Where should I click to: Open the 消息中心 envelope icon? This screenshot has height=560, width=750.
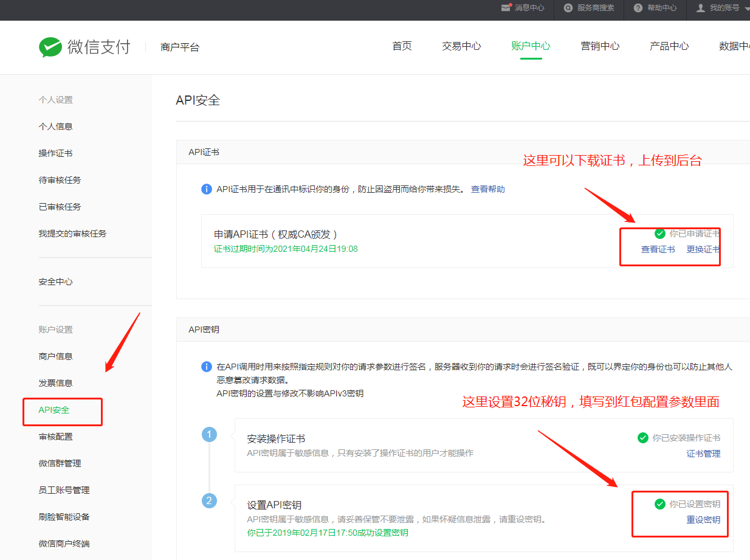506,8
